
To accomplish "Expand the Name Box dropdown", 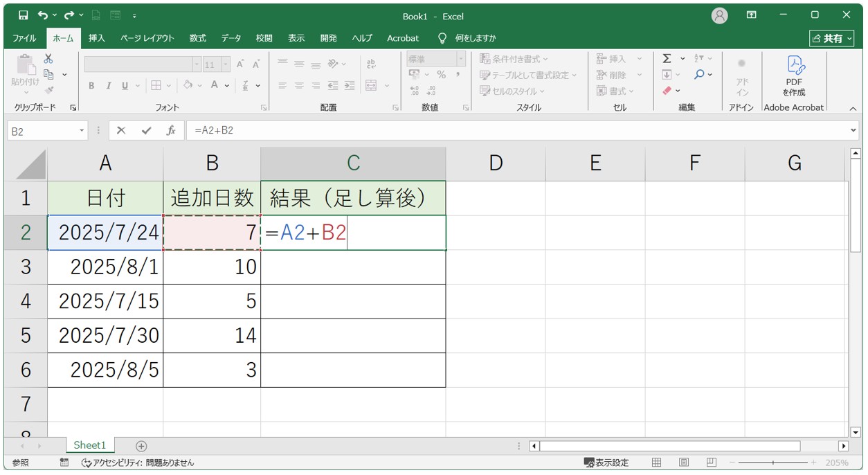I will [82, 130].
